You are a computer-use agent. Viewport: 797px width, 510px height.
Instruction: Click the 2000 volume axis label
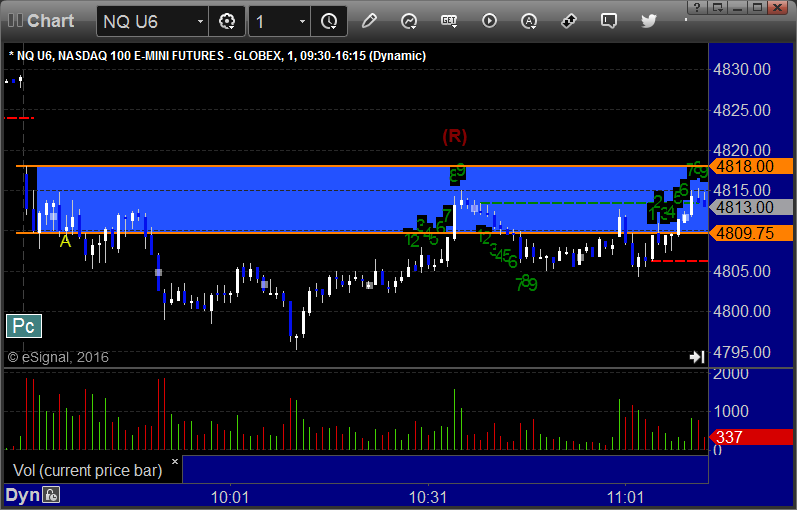[731, 374]
